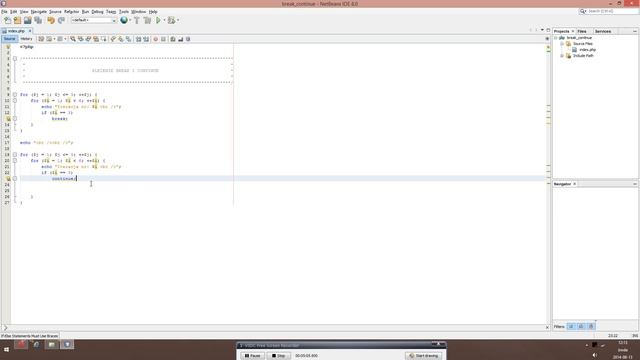Image resolution: width=640 pixels, height=360 pixels.
Task: Click Pause in the screen recorder
Action: pos(253,356)
